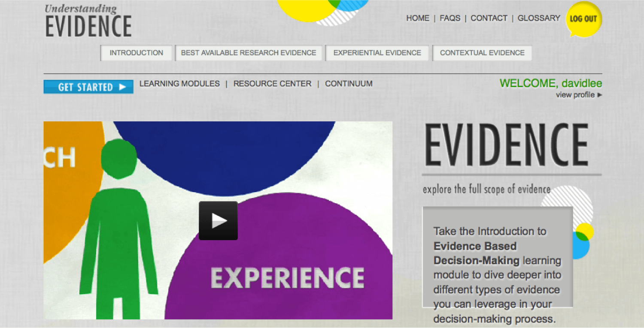Screen dimensions: 644x328
Task: Open the Continuum menu item
Action: click(x=349, y=84)
